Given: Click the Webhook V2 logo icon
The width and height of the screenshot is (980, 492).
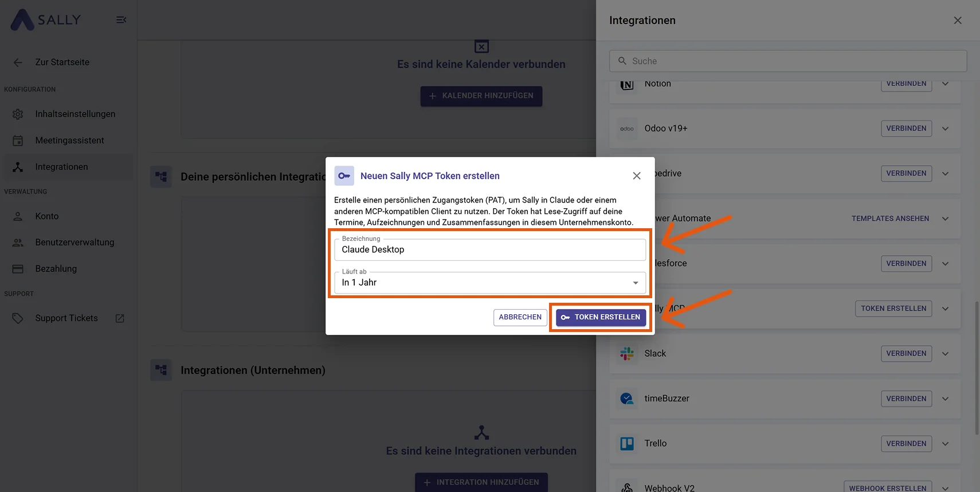Looking at the screenshot, I should [627, 488].
